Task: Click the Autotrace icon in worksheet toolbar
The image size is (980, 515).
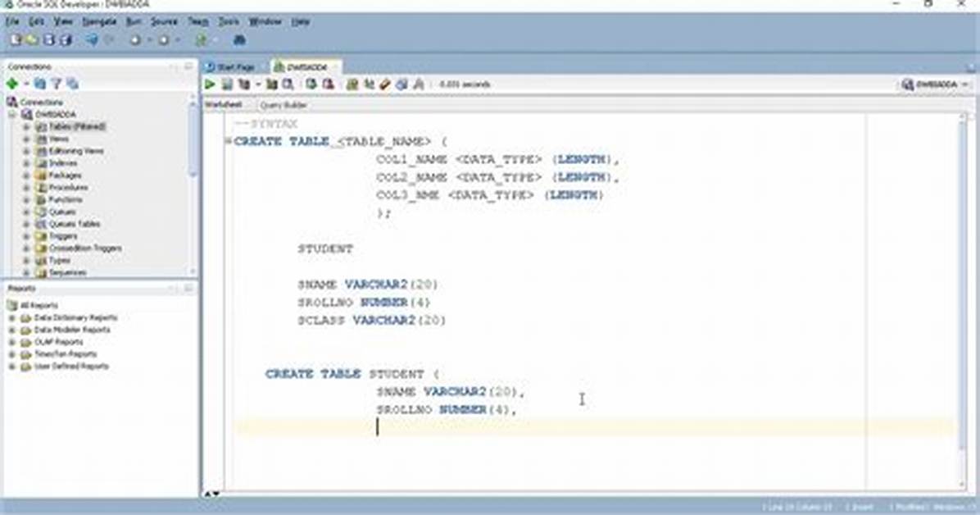Action: (x=272, y=84)
